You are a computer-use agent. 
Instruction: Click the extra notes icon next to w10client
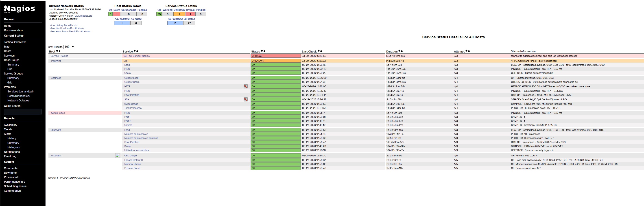118,155
